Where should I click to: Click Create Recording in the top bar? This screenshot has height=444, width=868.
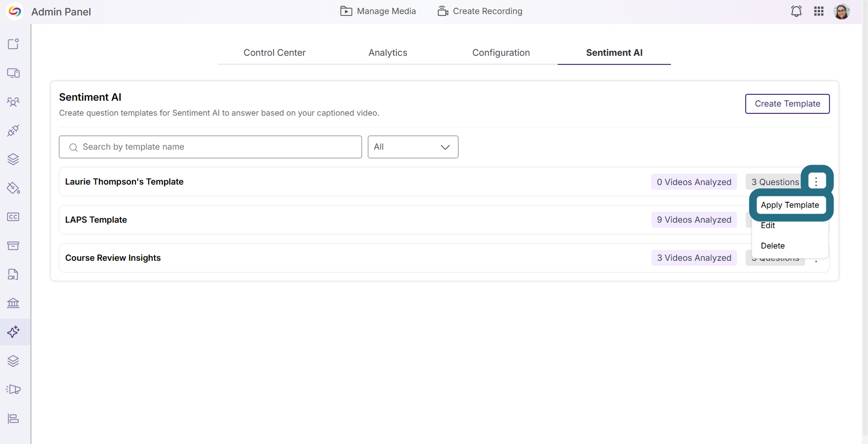point(480,11)
